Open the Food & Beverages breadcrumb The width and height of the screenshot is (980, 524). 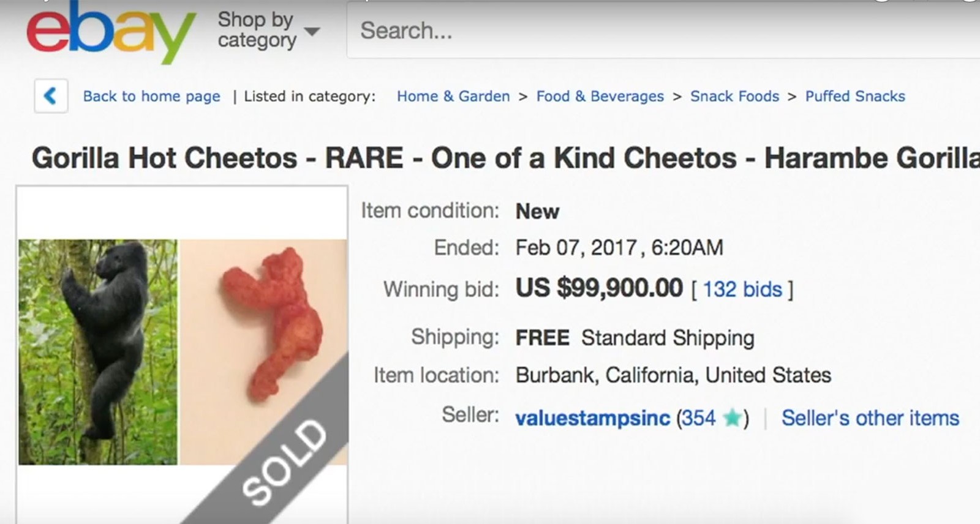click(600, 96)
